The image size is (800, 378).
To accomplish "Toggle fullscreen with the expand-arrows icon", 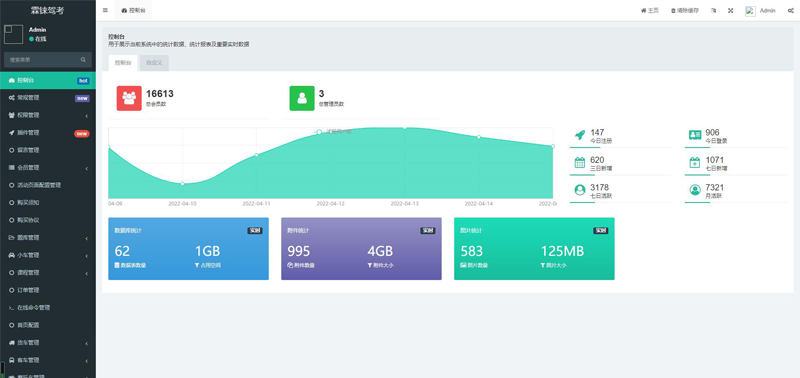I will tap(731, 10).
